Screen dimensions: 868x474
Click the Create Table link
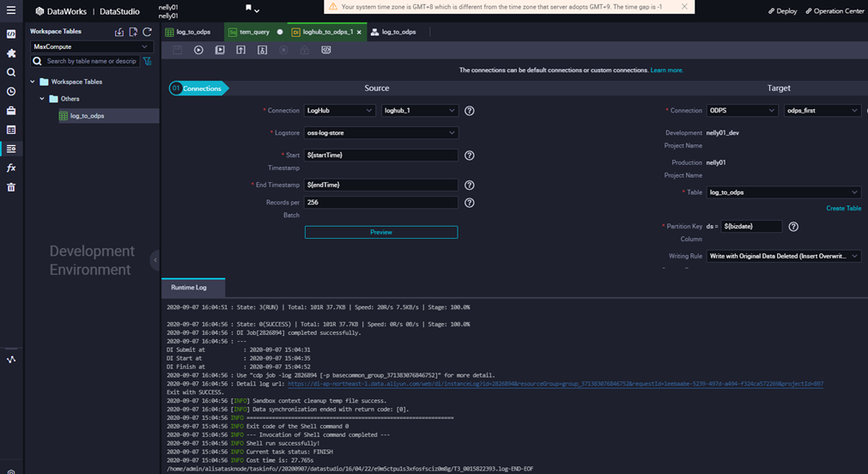(844, 208)
